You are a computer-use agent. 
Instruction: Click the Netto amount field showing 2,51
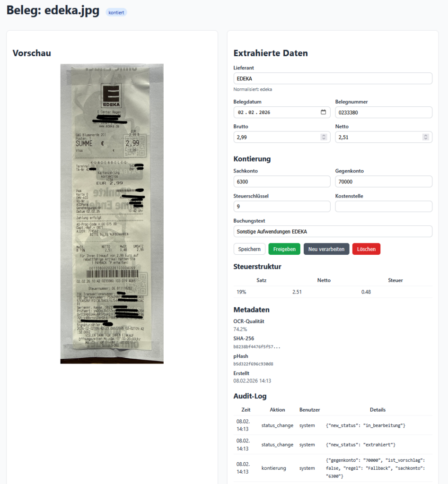(376, 137)
